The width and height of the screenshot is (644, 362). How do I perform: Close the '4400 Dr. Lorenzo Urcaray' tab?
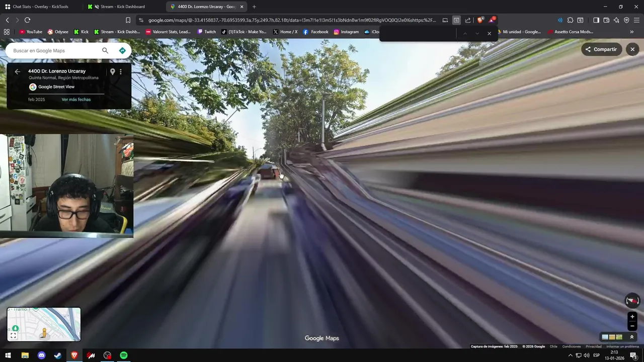(242, 7)
